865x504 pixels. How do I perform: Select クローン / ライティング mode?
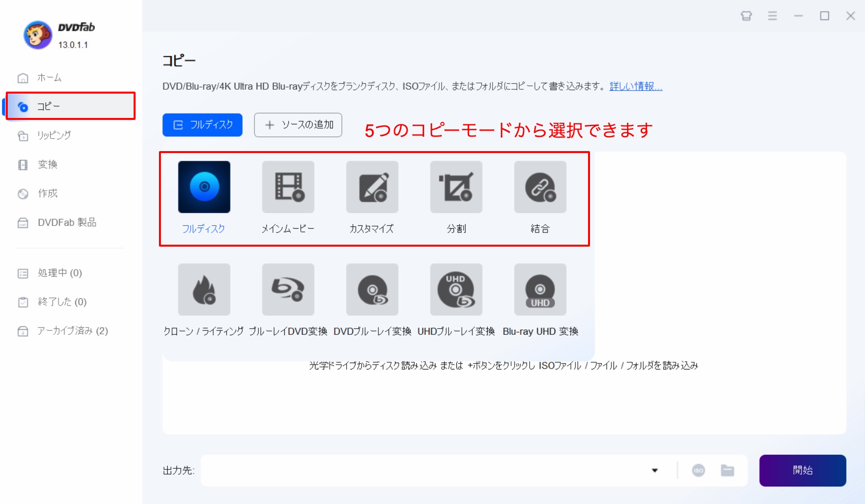click(x=204, y=290)
